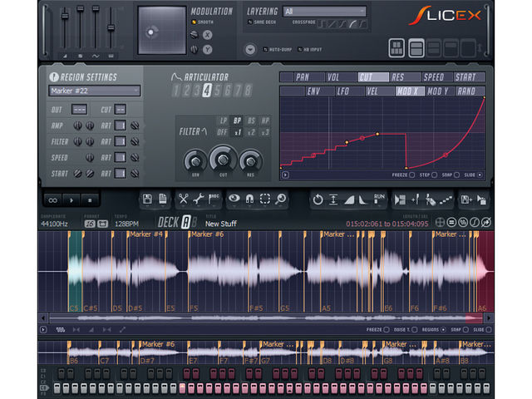
Task: Click the marker flag icon
Action: coord(214,199)
